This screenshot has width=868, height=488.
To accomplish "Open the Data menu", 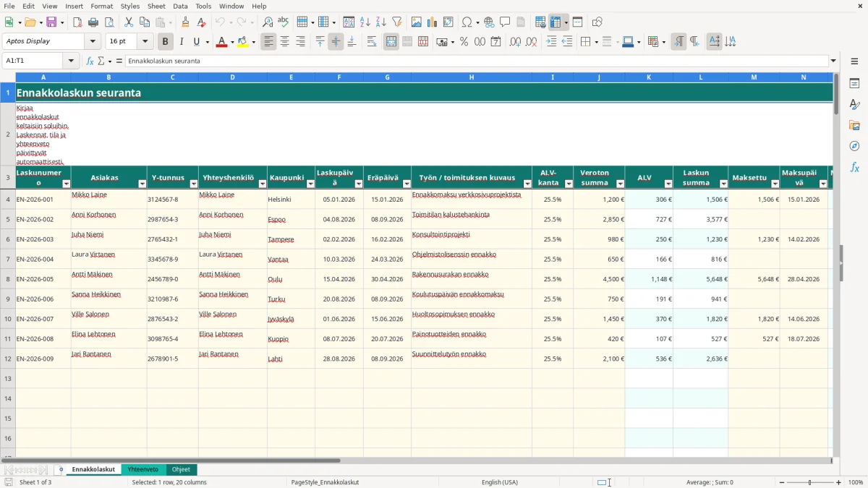I will tap(180, 6).
